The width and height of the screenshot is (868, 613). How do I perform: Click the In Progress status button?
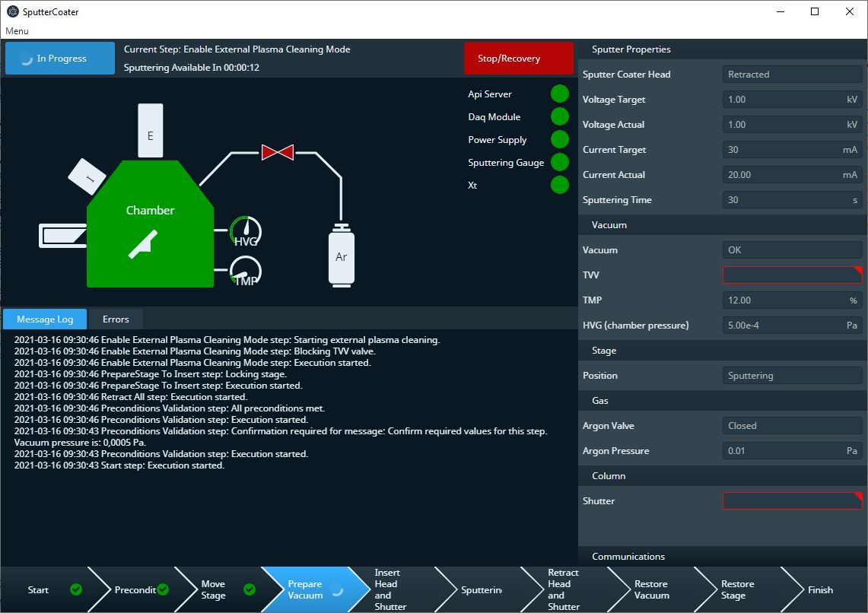tap(60, 59)
